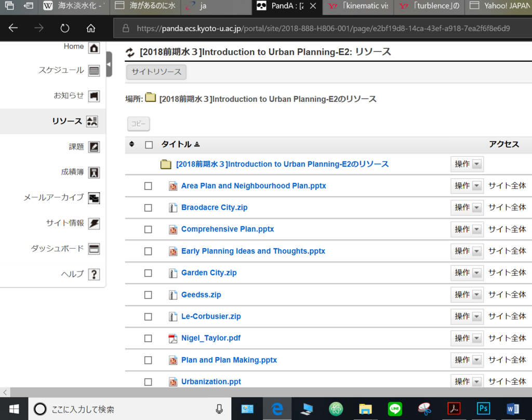Open 操作 dropdown for Geedss.zip
This screenshot has height=420, width=532.
coord(467,294)
